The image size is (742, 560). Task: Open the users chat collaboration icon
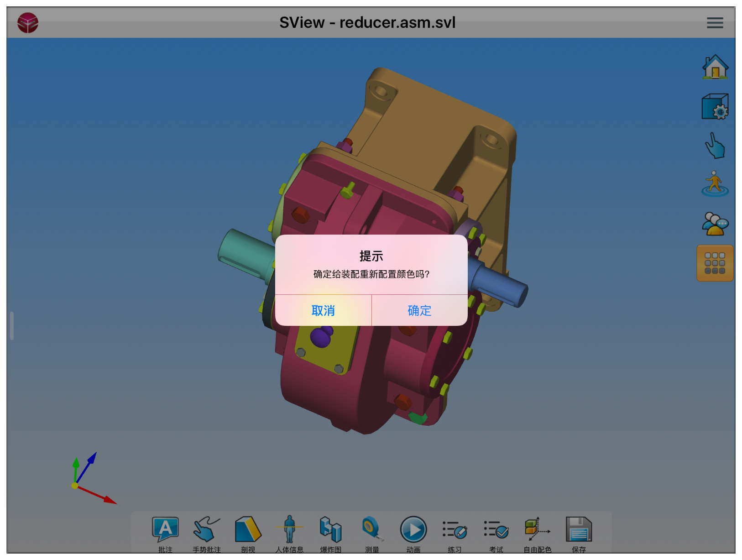[x=715, y=224]
